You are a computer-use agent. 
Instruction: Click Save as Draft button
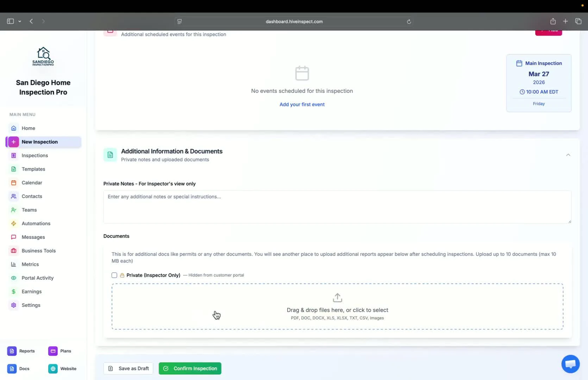[128, 368]
